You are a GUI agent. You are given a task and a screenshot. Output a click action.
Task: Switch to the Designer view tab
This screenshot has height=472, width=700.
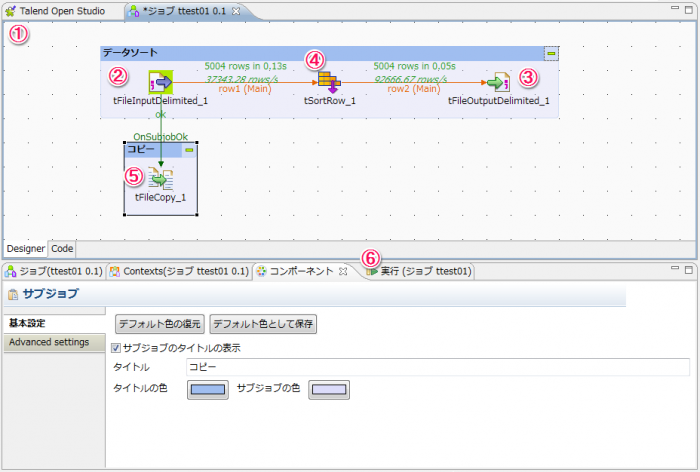coord(25,249)
